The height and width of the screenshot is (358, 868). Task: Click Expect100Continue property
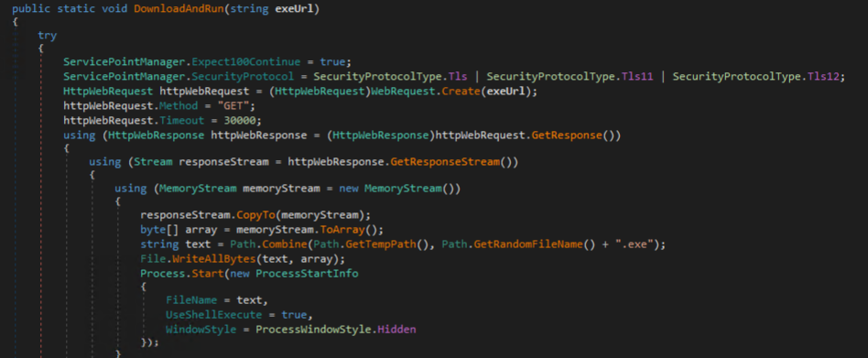tap(245, 61)
